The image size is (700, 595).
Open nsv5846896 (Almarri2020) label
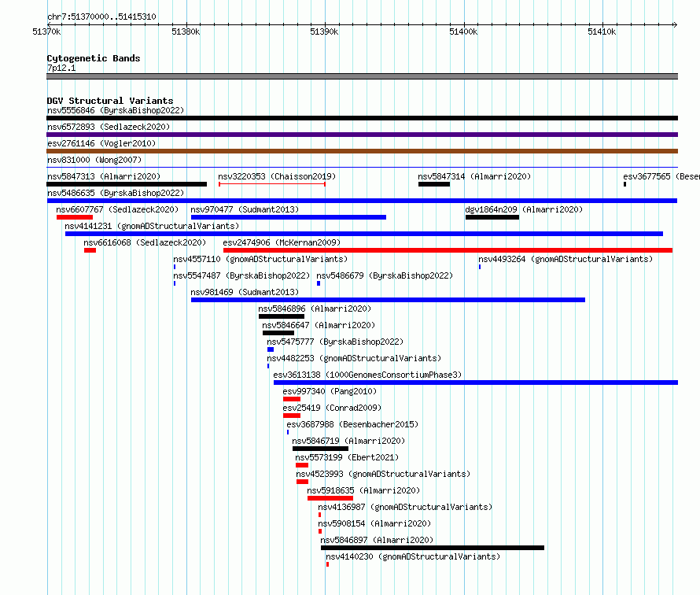(x=315, y=309)
